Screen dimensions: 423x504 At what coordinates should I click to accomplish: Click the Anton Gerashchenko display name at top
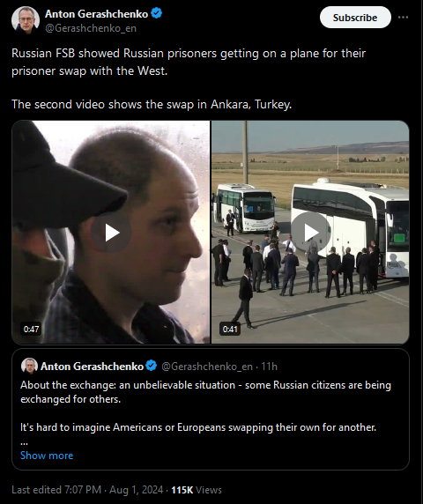point(96,14)
